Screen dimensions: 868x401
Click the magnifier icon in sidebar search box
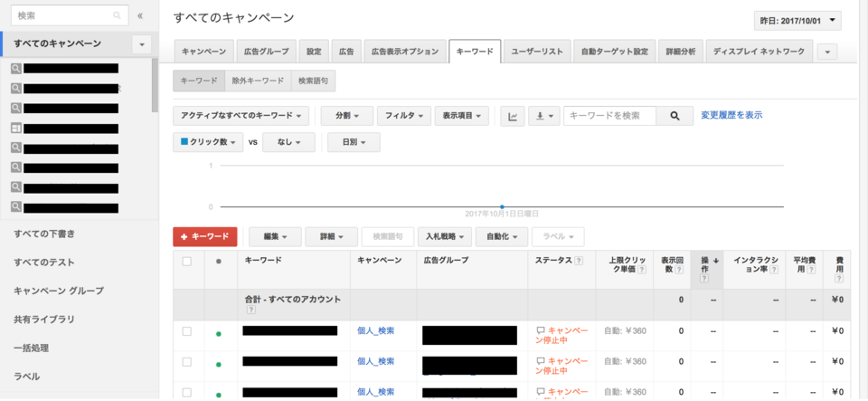[x=117, y=15]
